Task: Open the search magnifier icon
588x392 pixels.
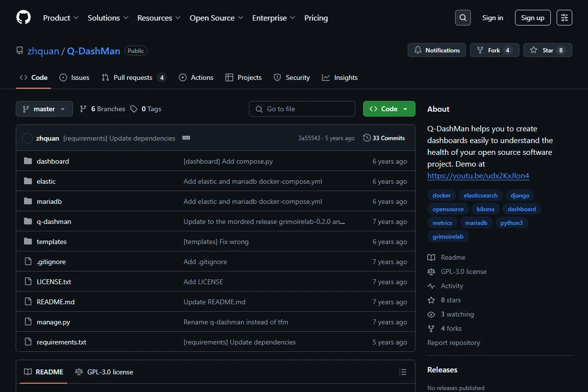Action: 463,18
